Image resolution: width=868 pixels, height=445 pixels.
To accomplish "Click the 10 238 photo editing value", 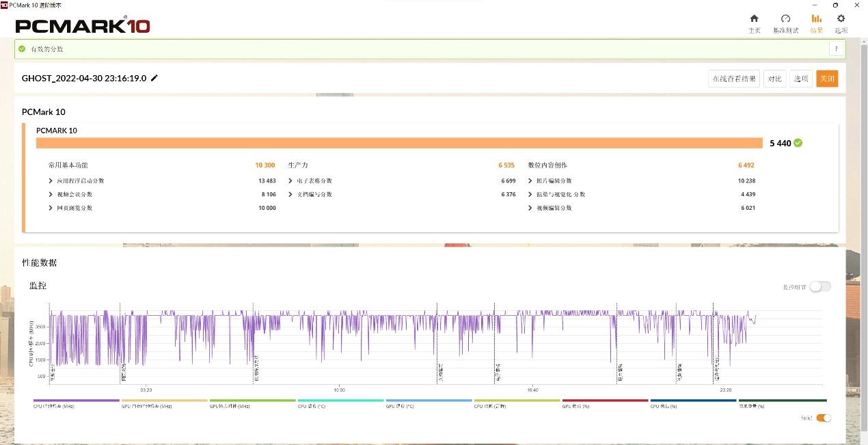I will [x=746, y=180].
